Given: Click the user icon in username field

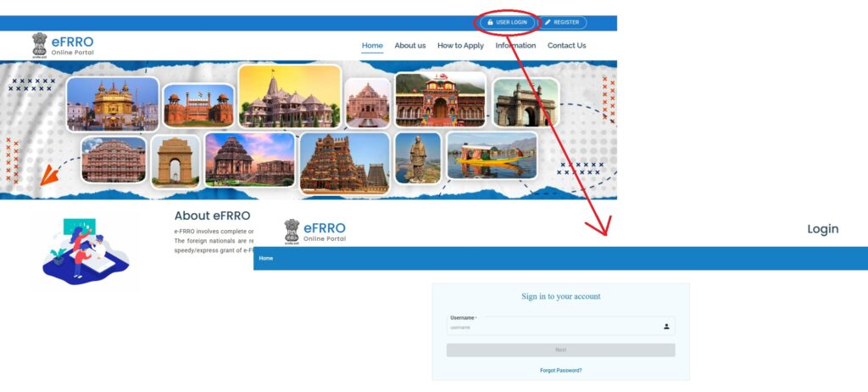Looking at the screenshot, I should click(666, 327).
